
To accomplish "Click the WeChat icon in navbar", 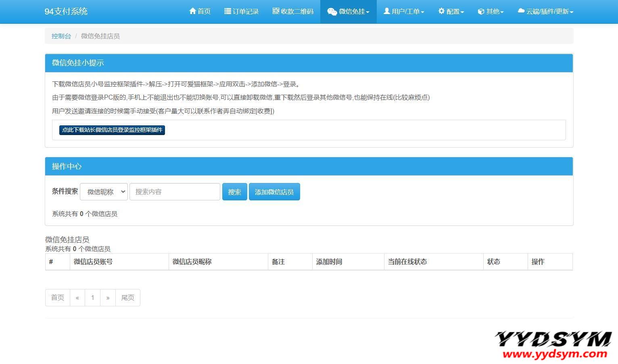I will 332,12.
